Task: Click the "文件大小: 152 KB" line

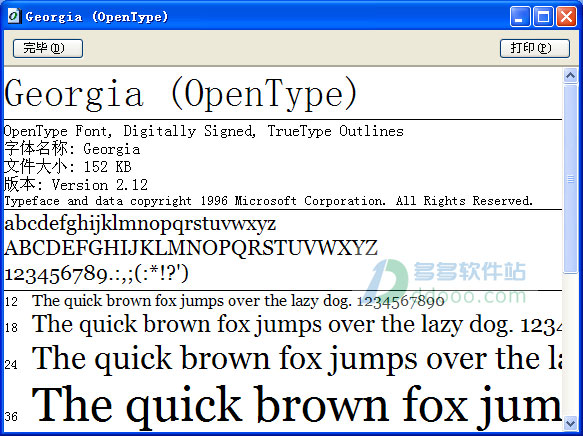Action: click(68, 167)
